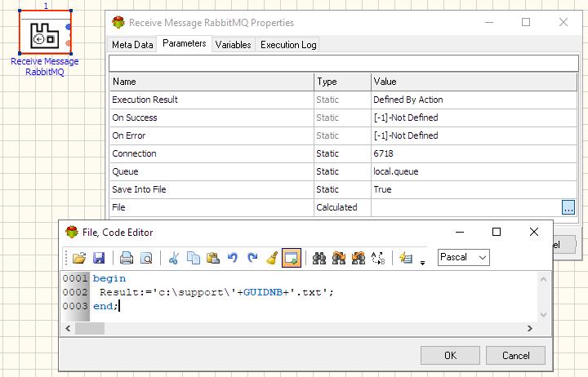Viewport: 588px width, 377px height.
Task: Click the Queue parameter name
Action: coord(125,171)
